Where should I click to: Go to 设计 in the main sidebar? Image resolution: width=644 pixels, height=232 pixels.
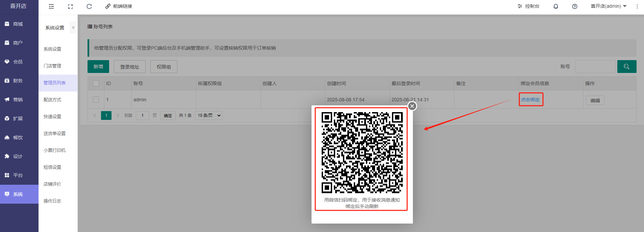pos(19,156)
